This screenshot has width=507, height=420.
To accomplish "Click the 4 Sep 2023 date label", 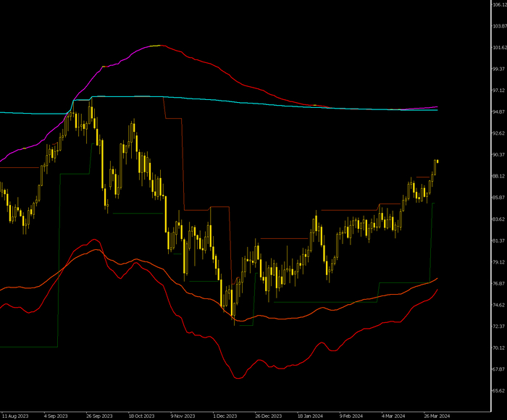I will 56,416.
